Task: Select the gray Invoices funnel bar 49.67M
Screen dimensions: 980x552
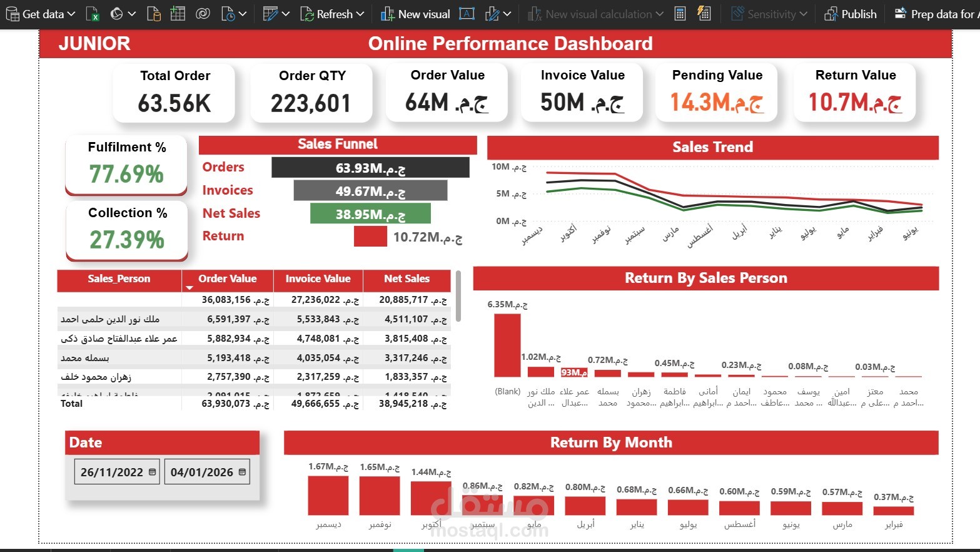Action: (x=370, y=191)
